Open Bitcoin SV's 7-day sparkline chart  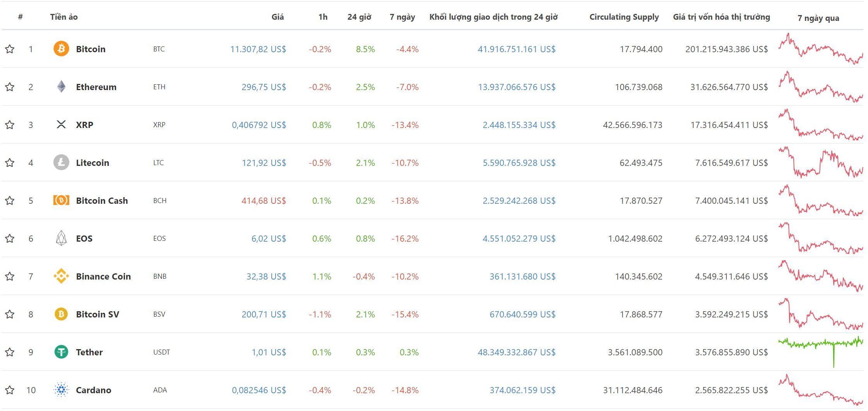pyautogui.click(x=820, y=314)
